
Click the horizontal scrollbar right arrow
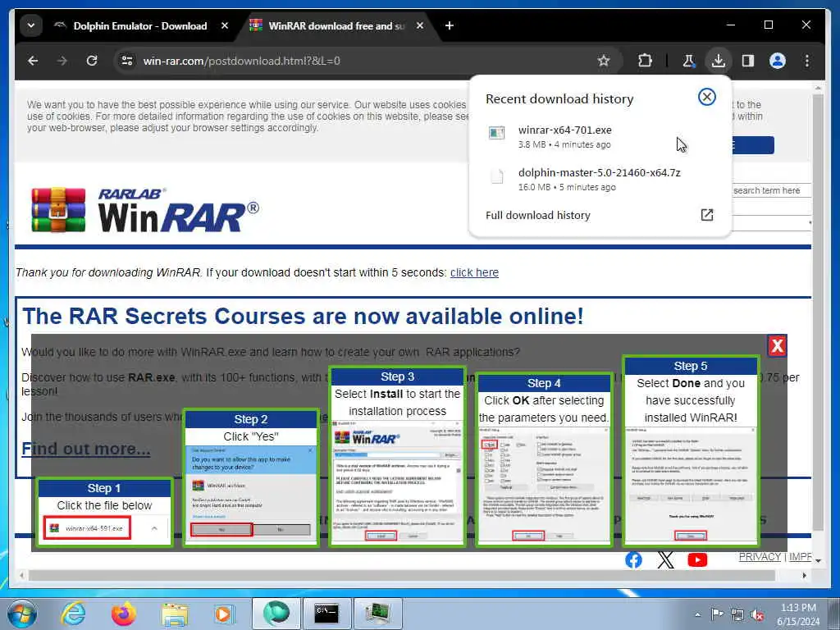tap(804, 575)
